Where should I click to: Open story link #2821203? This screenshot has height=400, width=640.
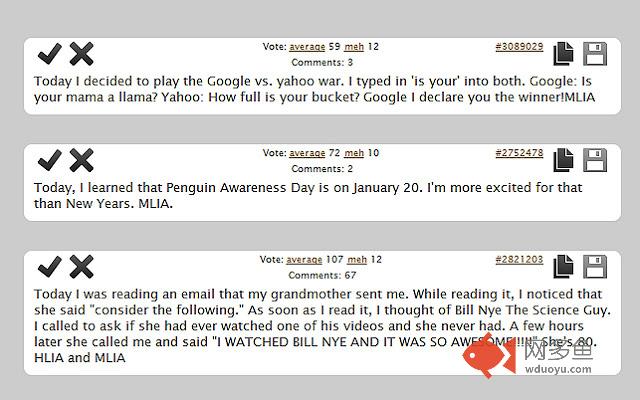click(x=519, y=260)
